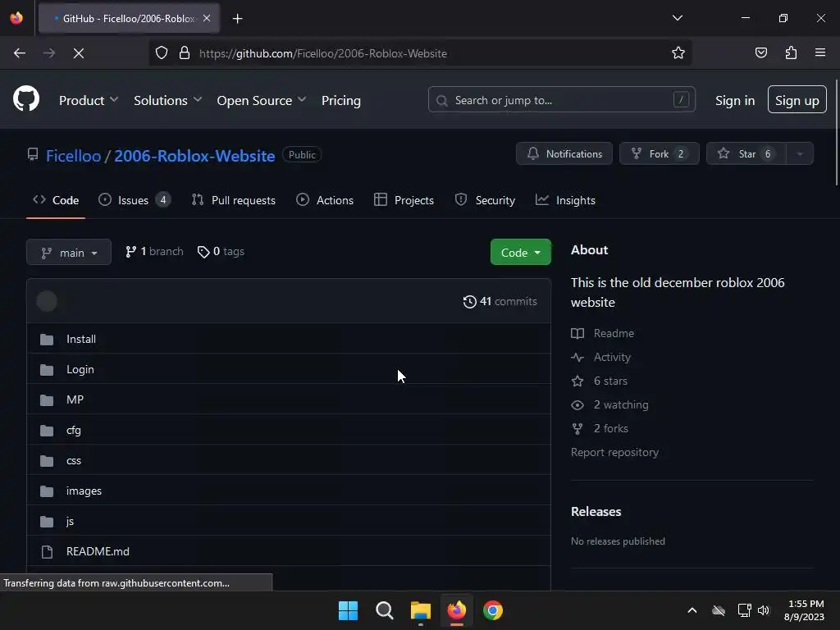The height and width of the screenshot is (630, 840).
Task: Click the MP folder icon
Action: coord(47,400)
